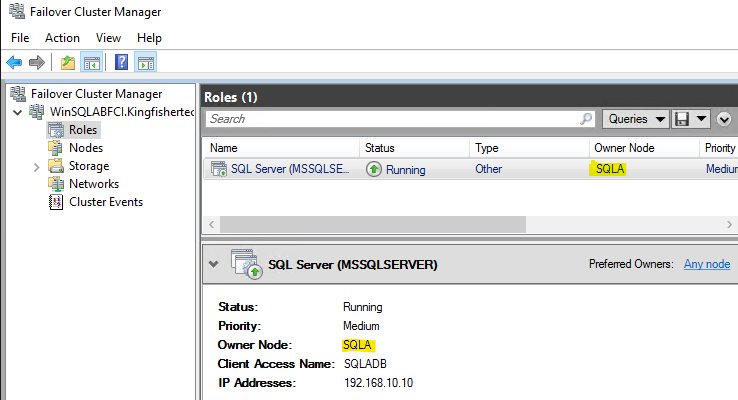Image resolution: width=738 pixels, height=400 pixels.
Task: Sort by the Status column header
Action: click(x=415, y=148)
